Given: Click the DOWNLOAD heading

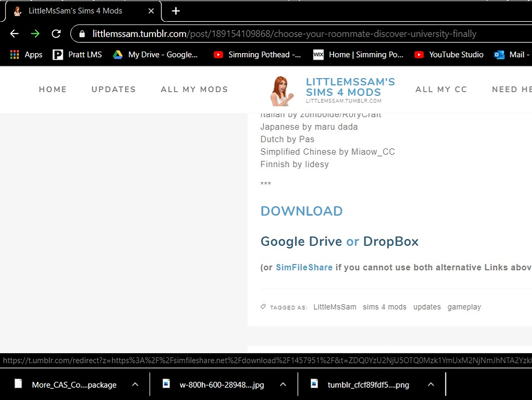Looking at the screenshot, I should tap(302, 211).
